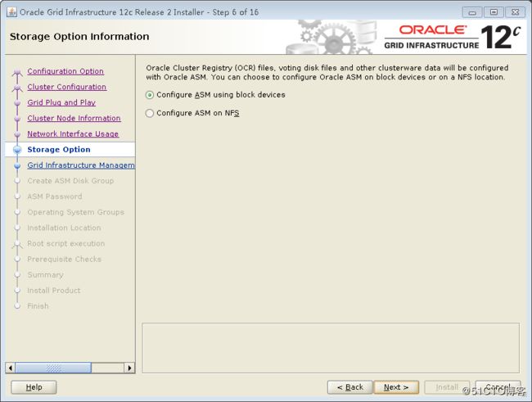Click the ASM Password step text
Image resolution: width=532 pixels, height=402 pixels.
click(x=55, y=196)
